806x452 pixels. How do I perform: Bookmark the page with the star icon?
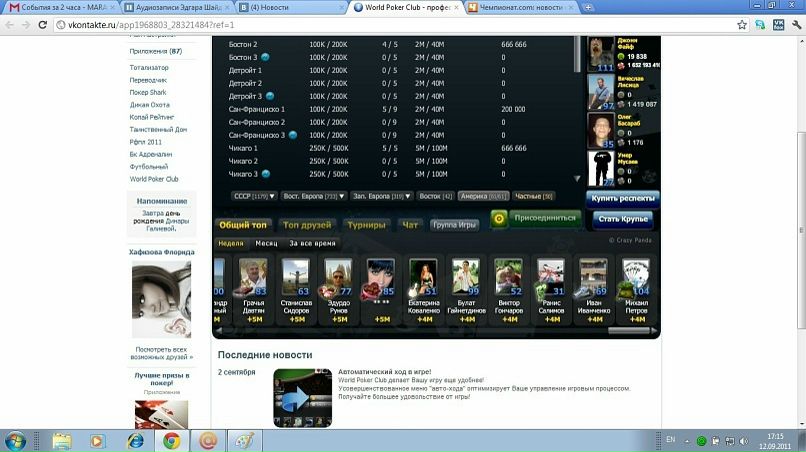coord(740,24)
